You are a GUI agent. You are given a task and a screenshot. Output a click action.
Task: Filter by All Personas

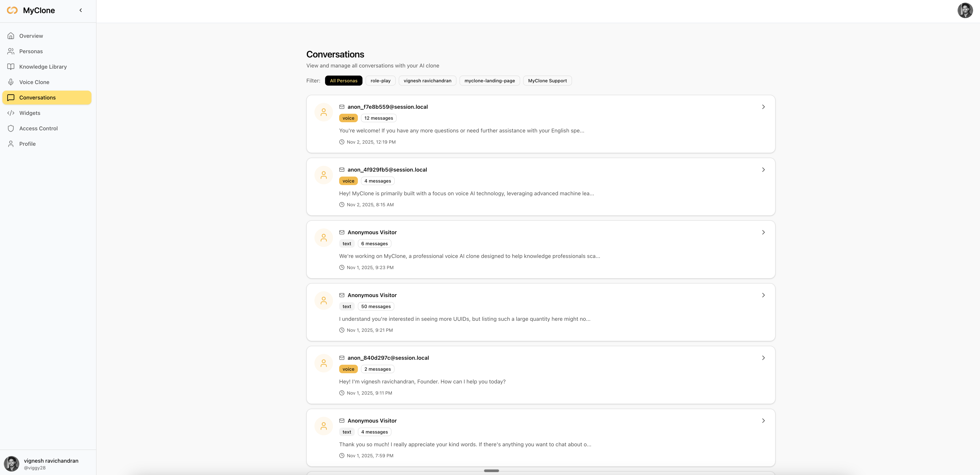[343, 81]
